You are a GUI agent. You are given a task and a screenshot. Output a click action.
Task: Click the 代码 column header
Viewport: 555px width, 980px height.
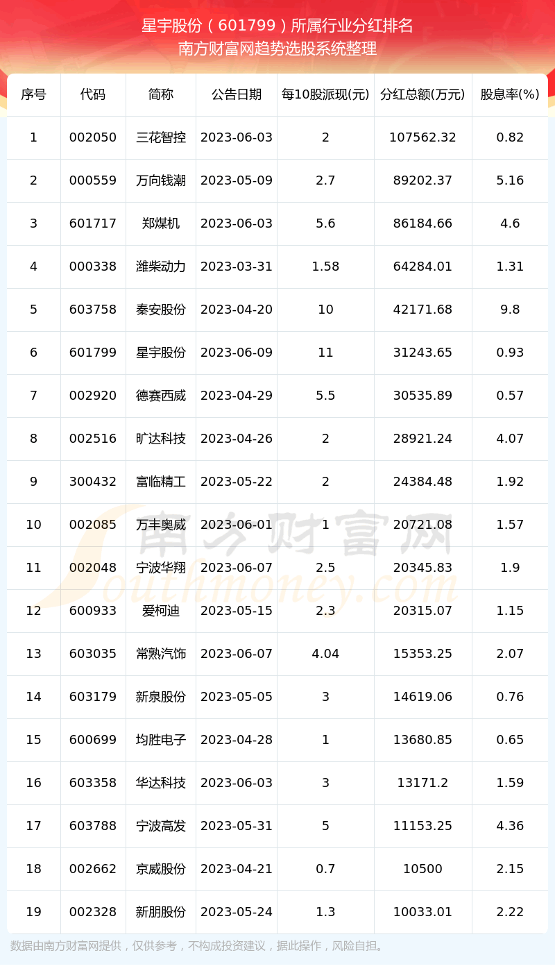tap(93, 94)
